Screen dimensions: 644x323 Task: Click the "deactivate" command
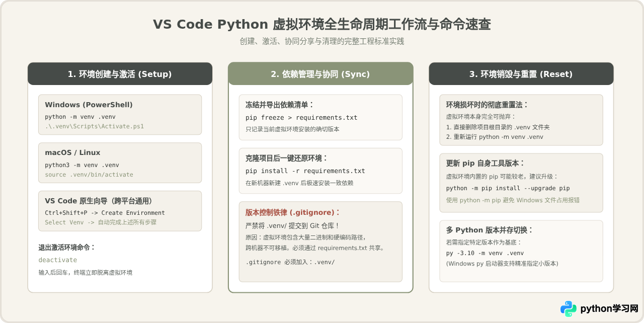(x=58, y=260)
